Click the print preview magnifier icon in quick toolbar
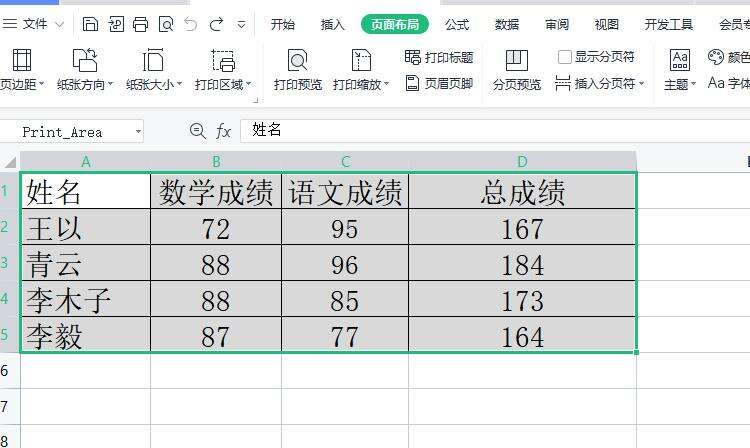Screen dimensions: 750x448 [x=166, y=24]
